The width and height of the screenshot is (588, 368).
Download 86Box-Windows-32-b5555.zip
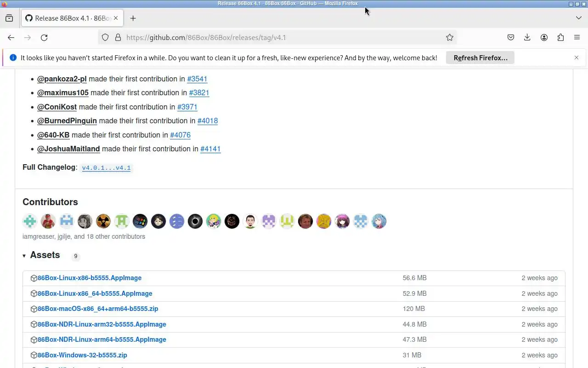pyautogui.click(x=82, y=355)
